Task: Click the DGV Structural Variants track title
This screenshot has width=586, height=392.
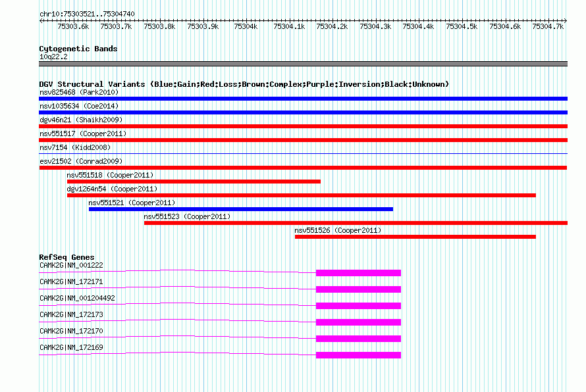Action: click(244, 84)
